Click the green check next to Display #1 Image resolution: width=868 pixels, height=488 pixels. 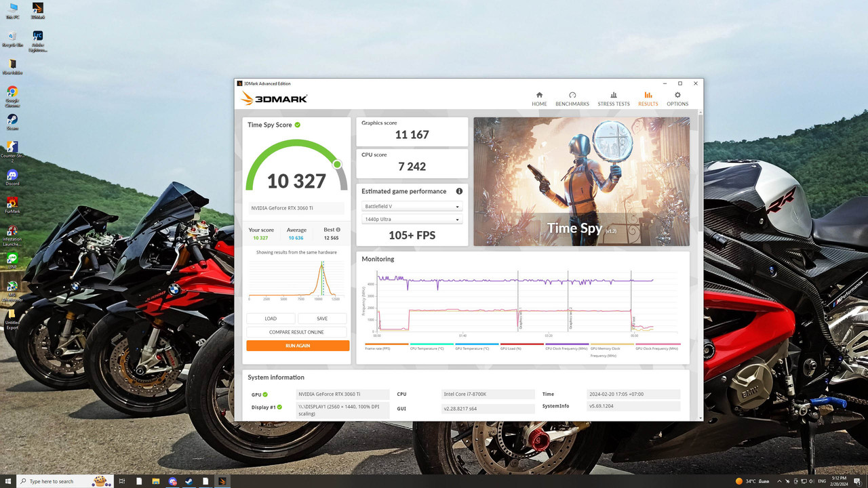tap(279, 407)
